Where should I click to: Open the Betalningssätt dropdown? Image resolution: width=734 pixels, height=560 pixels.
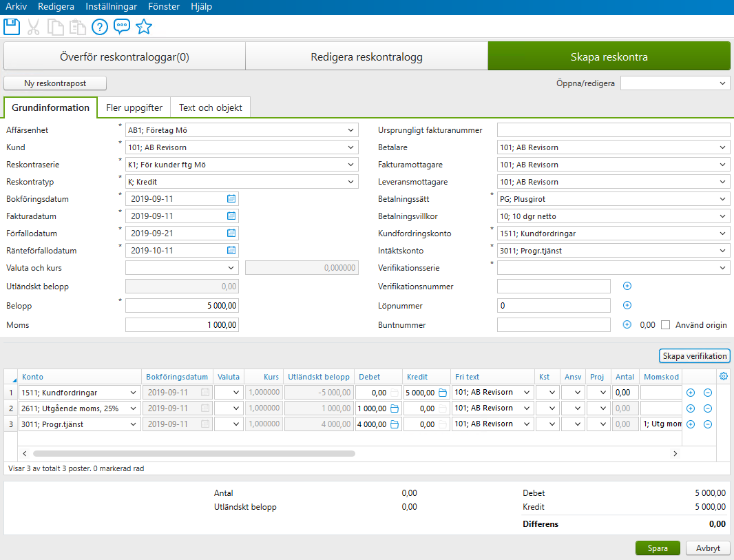click(x=722, y=198)
